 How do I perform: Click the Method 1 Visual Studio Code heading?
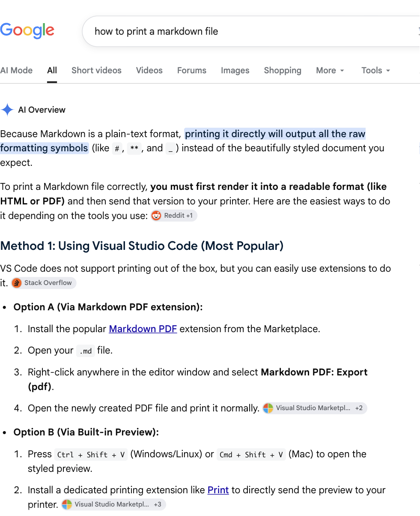[142, 246]
